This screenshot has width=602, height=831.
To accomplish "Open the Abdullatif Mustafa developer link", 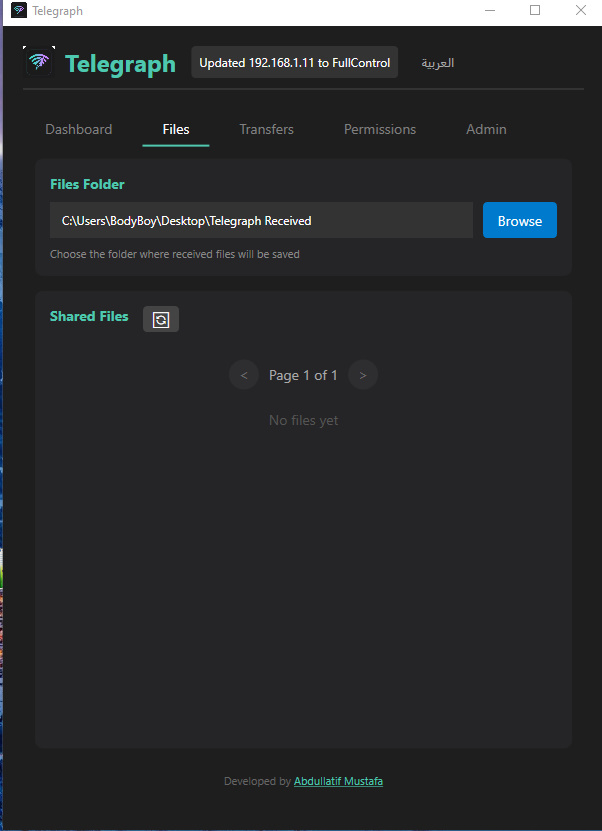I will (x=338, y=781).
